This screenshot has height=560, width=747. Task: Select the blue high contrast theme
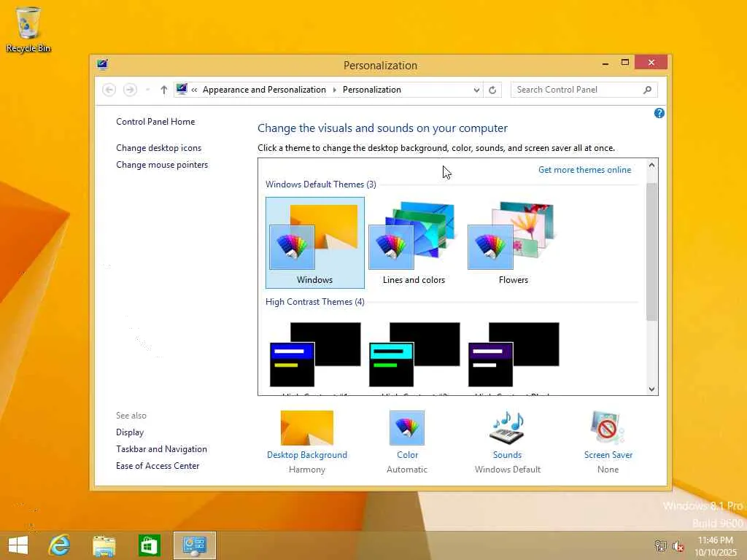pyautogui.click(x=315, y=355)
